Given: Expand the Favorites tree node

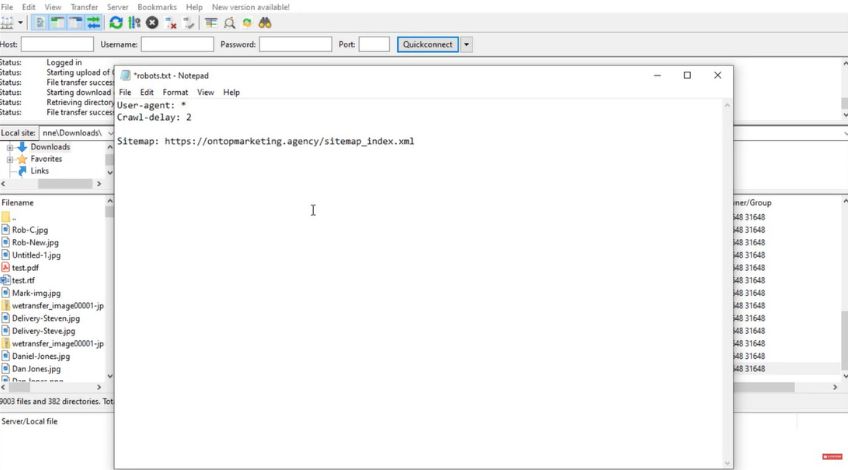Looking at the screenshot, I should pos(10,160).
